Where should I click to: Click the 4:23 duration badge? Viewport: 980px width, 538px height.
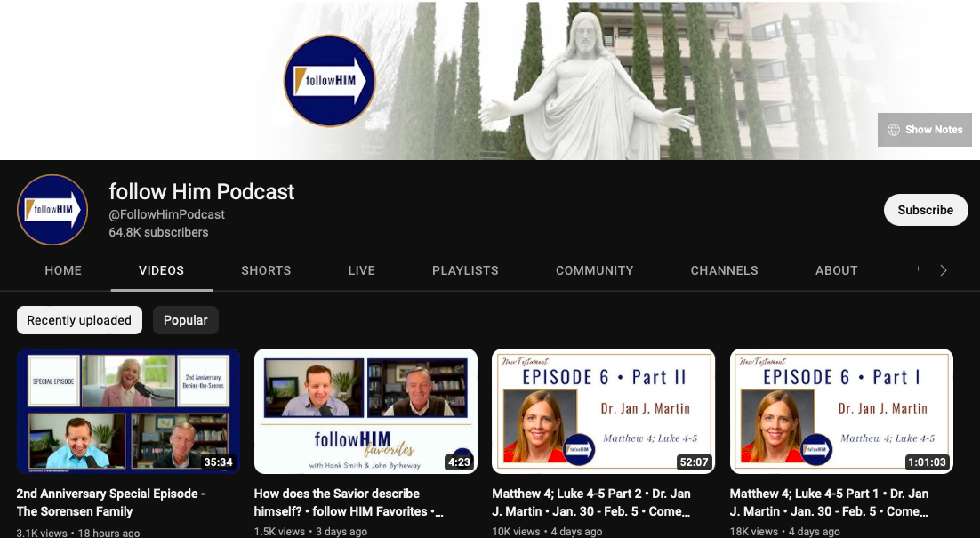(459, 462)
